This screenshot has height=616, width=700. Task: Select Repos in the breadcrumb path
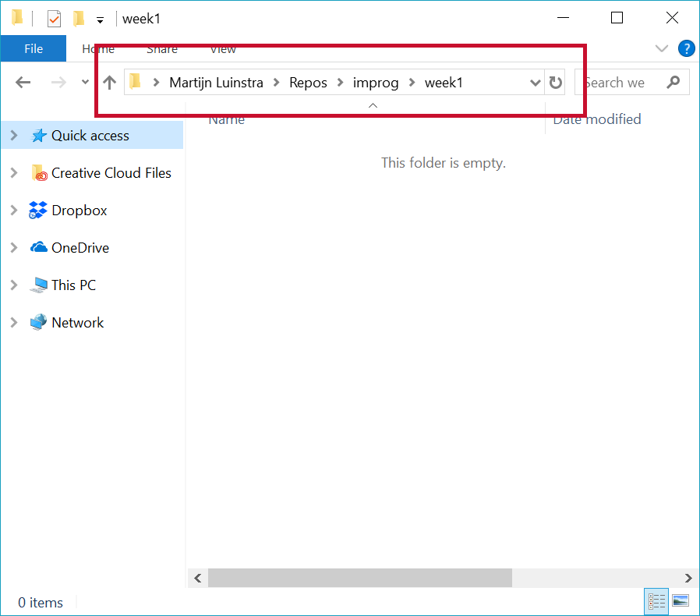coord(307,82)
